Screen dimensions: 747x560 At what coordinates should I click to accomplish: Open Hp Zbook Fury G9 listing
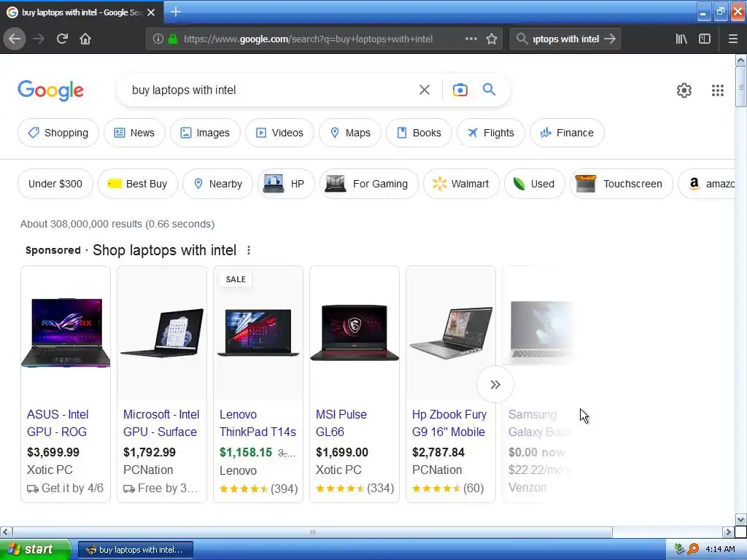[x=449, y=423]
